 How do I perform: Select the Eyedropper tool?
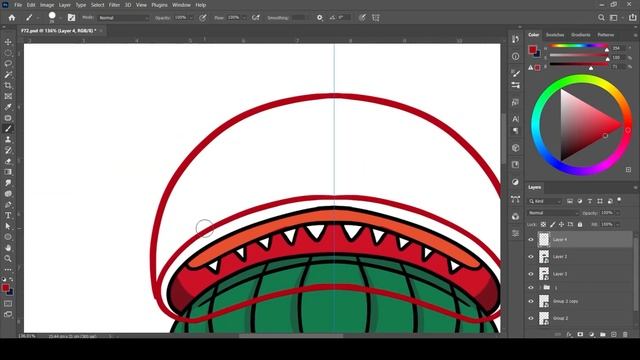click(x=8, y=107)
